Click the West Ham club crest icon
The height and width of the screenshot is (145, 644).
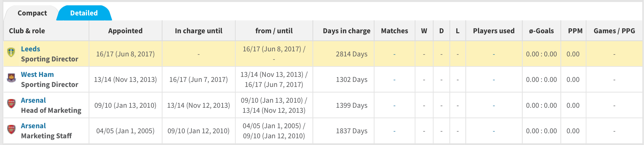tap(11, 78)
